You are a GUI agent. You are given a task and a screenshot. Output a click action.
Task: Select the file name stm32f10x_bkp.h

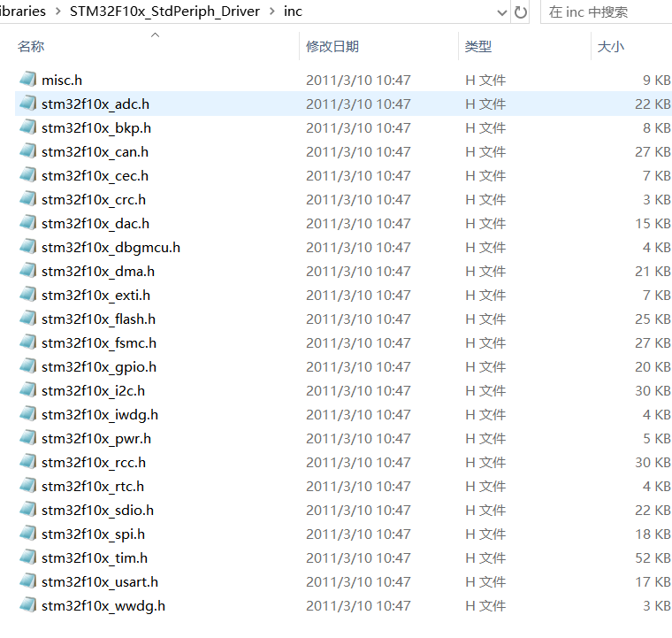pos(96,128)
